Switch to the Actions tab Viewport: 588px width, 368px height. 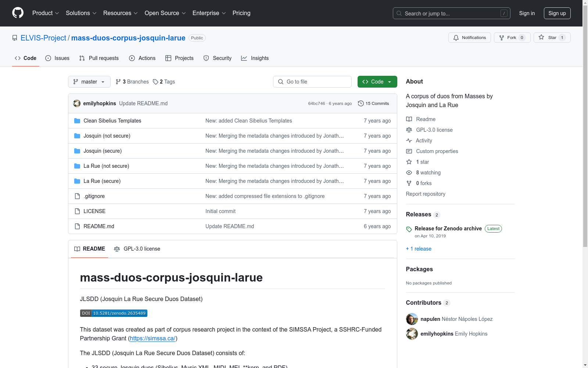point(142,58)
